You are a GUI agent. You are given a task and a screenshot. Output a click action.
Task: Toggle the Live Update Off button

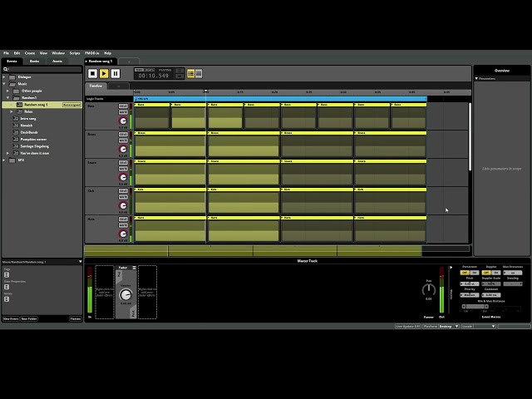(x=408, y=326)
